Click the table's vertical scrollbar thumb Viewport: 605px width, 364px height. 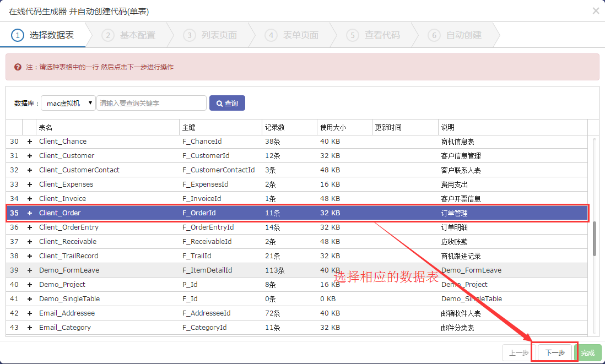point(594,238)
